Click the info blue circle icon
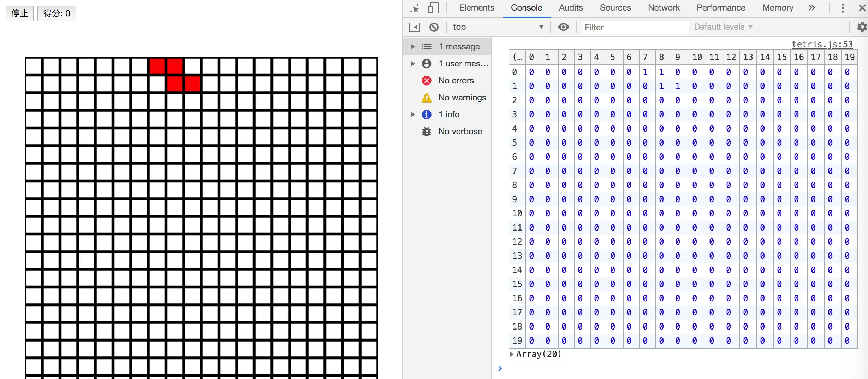Viewport: 868px width, 379px height. [x=427, y=115]
